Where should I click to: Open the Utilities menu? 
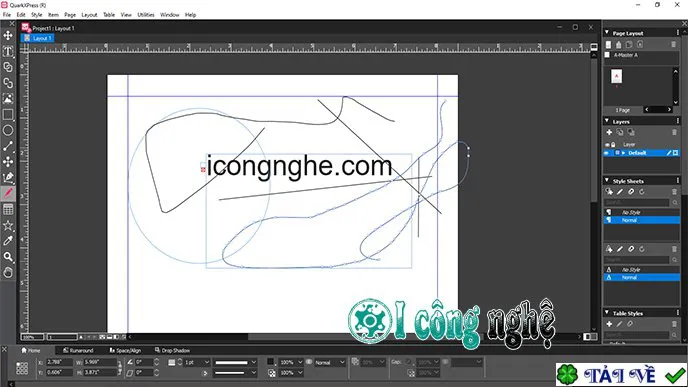click(146, 14)
